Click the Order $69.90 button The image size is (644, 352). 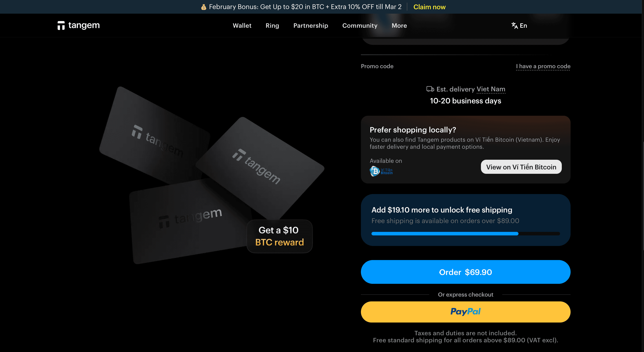coord(466,272)
